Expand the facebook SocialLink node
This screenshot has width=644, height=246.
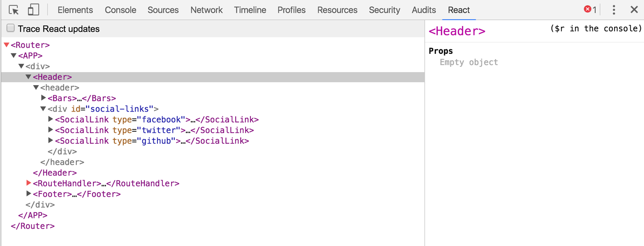click(51, 120)
